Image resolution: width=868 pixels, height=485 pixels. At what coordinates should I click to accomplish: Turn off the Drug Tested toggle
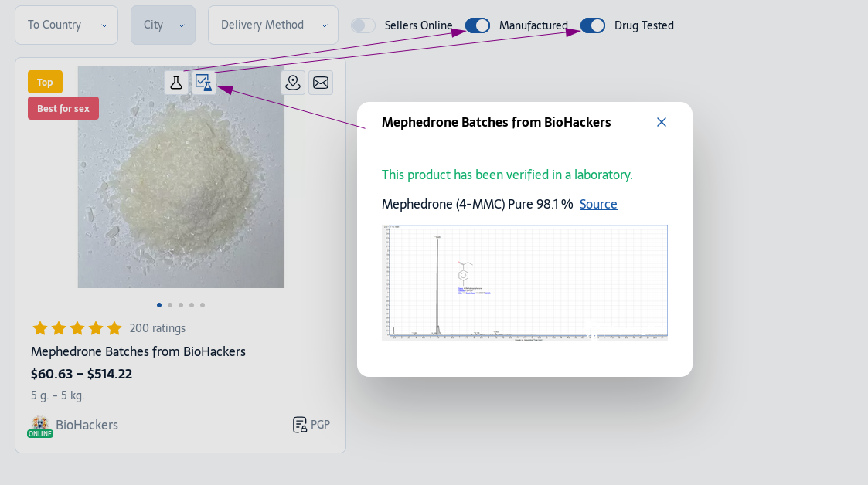point(593,25)
